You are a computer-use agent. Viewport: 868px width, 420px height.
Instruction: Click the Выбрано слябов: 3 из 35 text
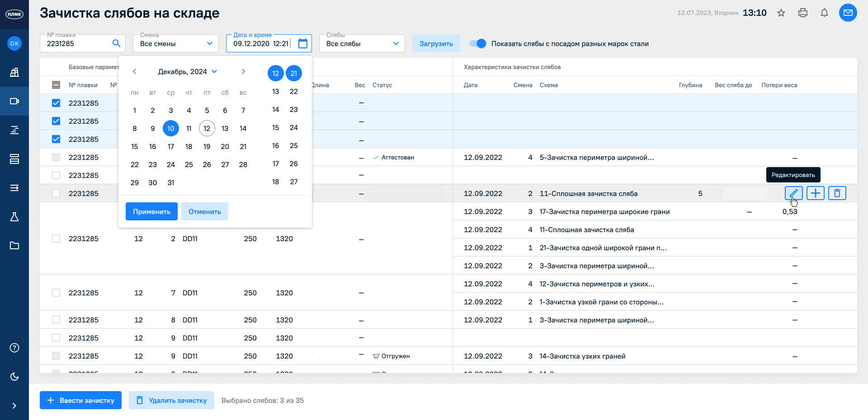click(263, 400)
